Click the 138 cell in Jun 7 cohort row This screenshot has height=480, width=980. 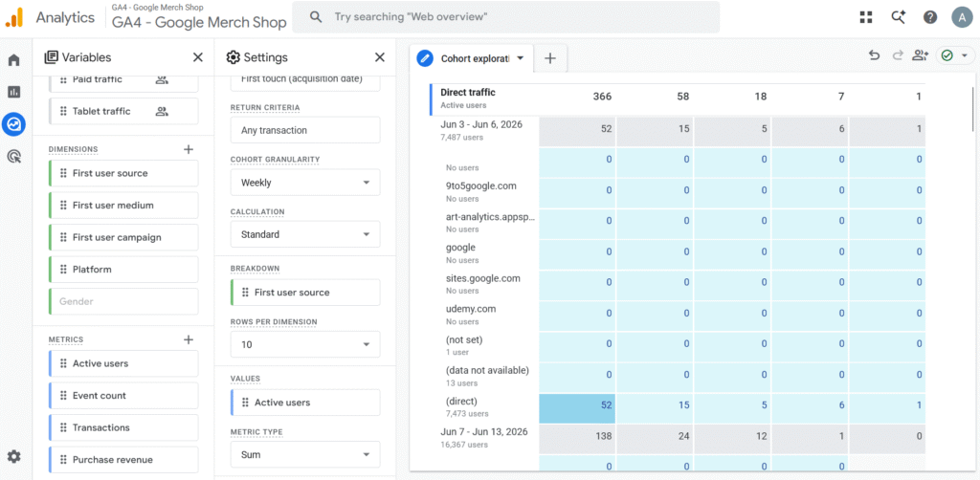click(577, 439)
